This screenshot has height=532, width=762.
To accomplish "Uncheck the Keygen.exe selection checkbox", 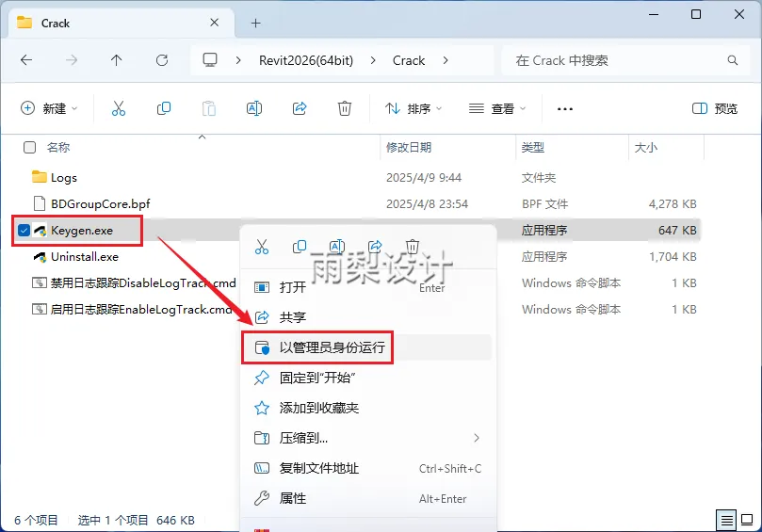I will pos(24,231).
